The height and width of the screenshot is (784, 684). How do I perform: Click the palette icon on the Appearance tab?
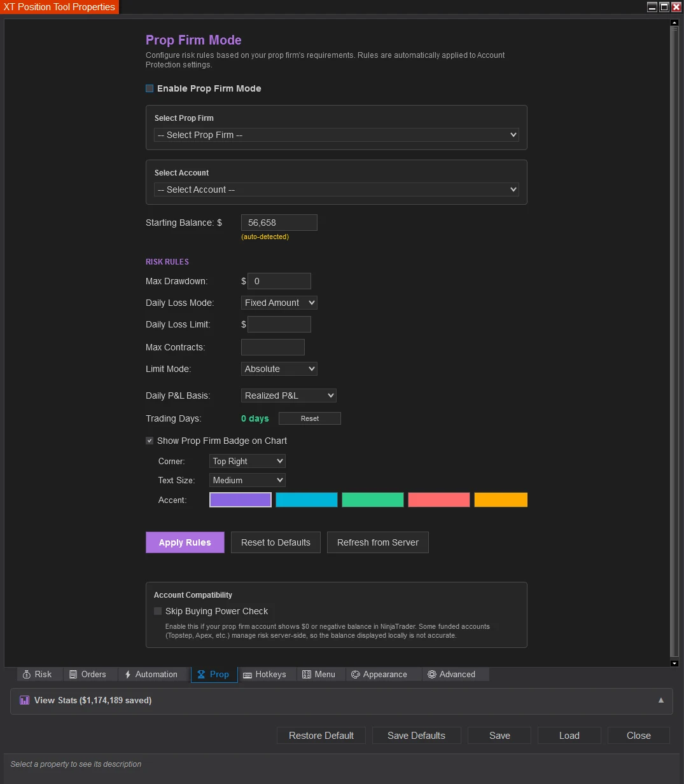(355, 674)
